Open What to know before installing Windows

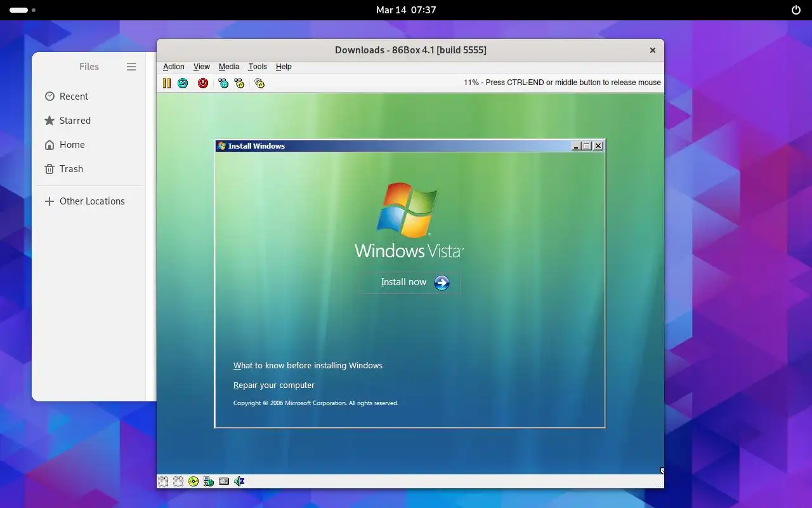308,366
